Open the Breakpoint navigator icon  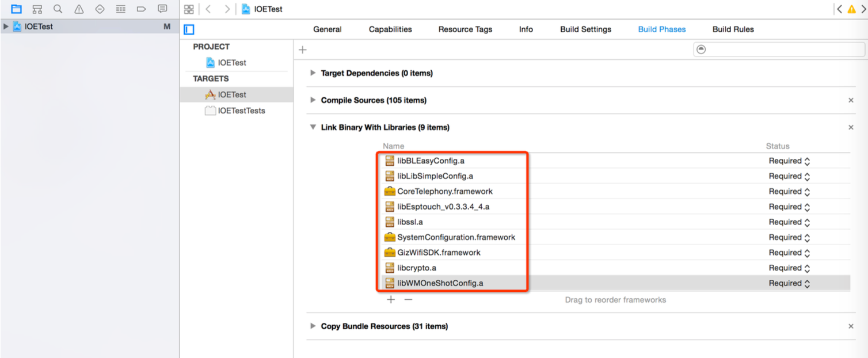click(x=141, y=9)
